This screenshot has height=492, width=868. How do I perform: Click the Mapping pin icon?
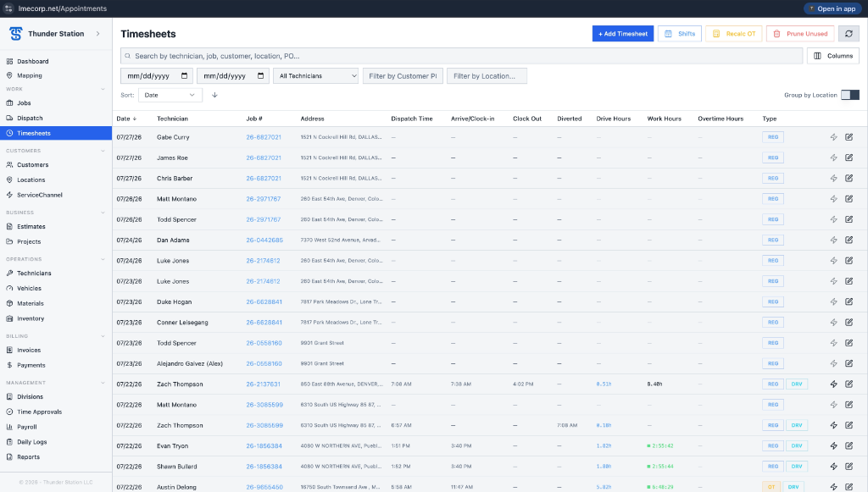(9, 75)
